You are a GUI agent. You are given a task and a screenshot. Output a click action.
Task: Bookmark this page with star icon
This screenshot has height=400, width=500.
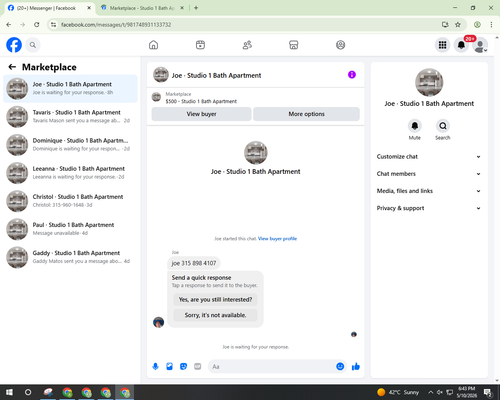click(458, 25)
